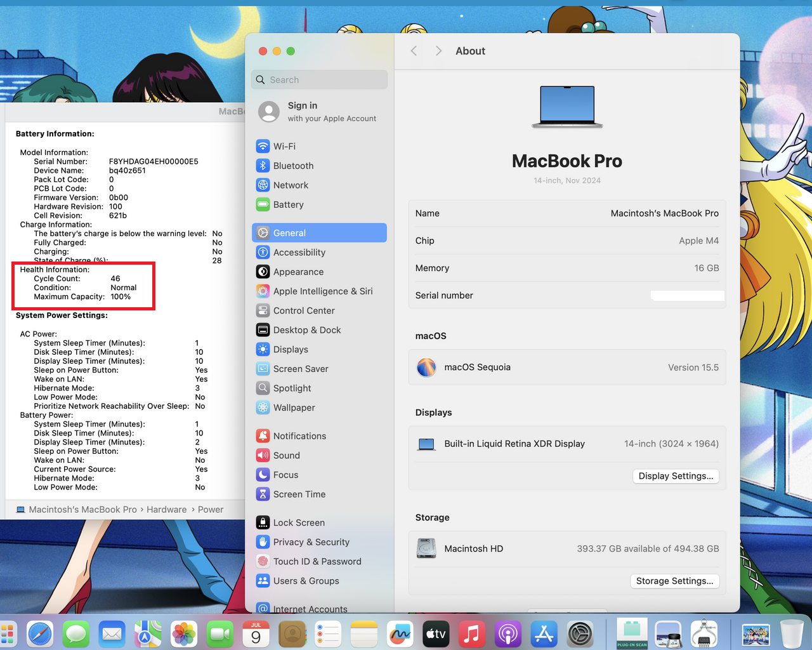The height and width of the screenshot is (650, 812).
Task: Go forward with the right chevron
Action: pyautogui.click(x=438, y=51)
